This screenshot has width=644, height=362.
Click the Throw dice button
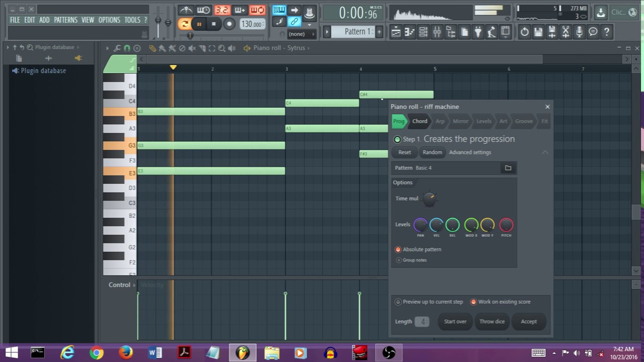click(492, 322)
